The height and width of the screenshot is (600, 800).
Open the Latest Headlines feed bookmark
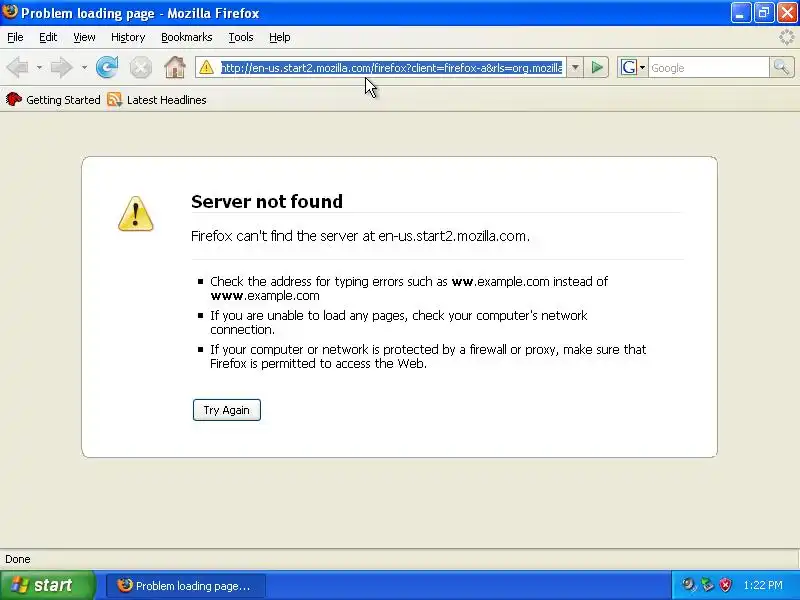point(157,99)
